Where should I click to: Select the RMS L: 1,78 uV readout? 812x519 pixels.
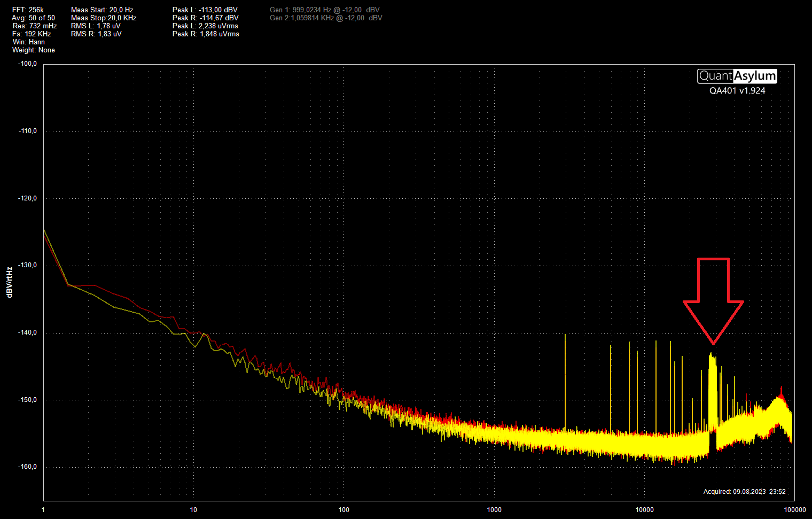click(x=96, y=26)
